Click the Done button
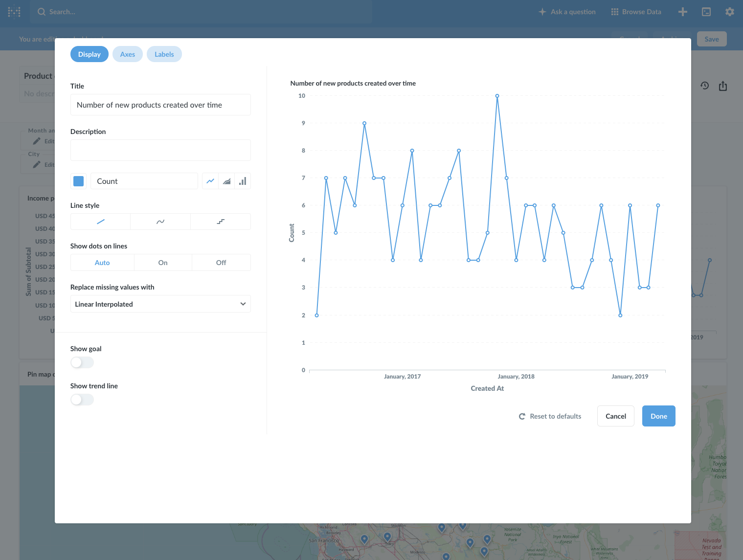The image size is (743, 560). coord(658,416)
